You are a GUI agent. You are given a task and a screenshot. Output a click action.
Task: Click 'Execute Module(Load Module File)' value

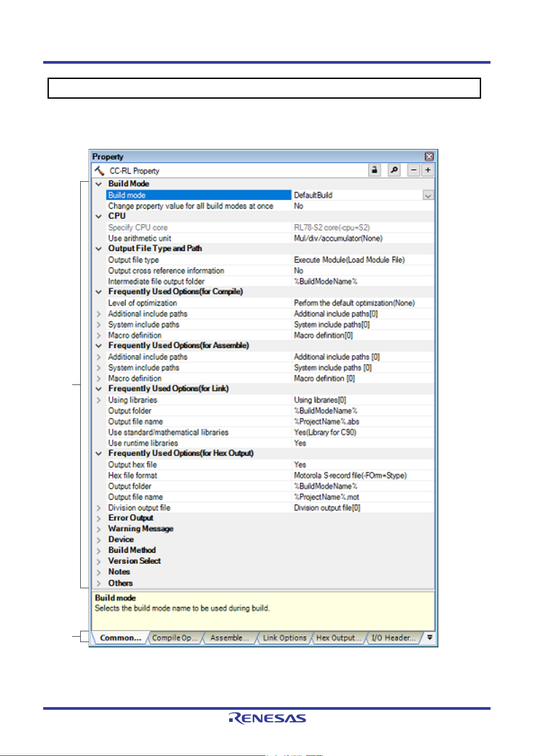pos(349,260)
